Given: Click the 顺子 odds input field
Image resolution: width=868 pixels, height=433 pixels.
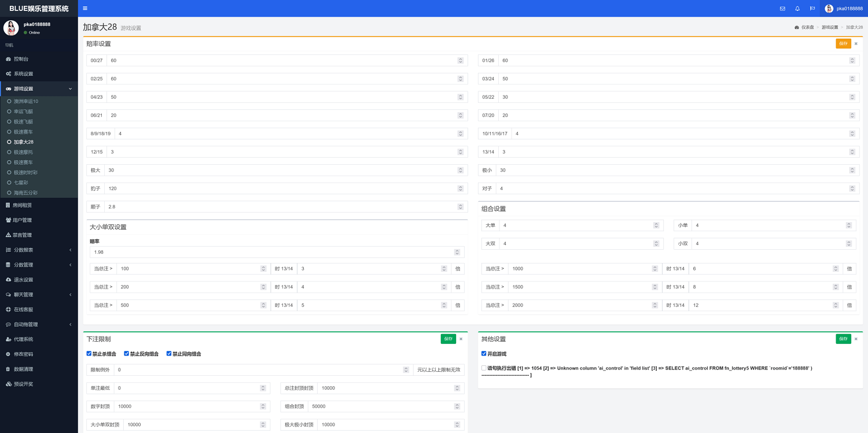Looking at the screenshot, I should [286, 207].
